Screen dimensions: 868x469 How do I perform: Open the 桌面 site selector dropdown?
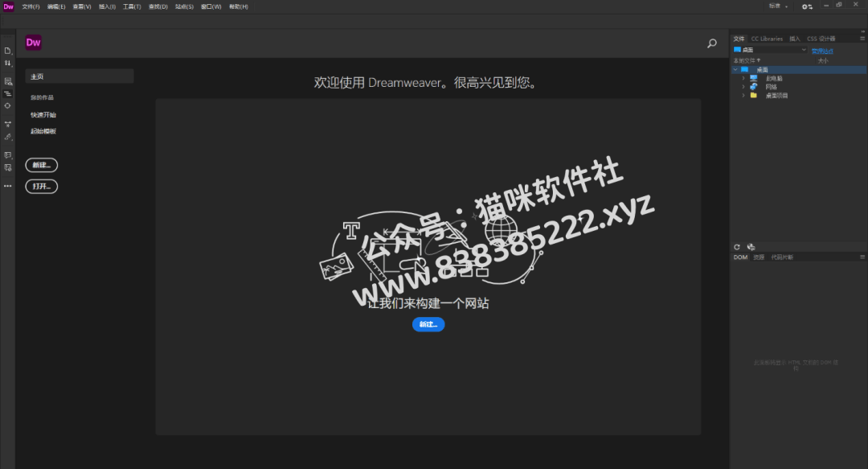[770, 50]
